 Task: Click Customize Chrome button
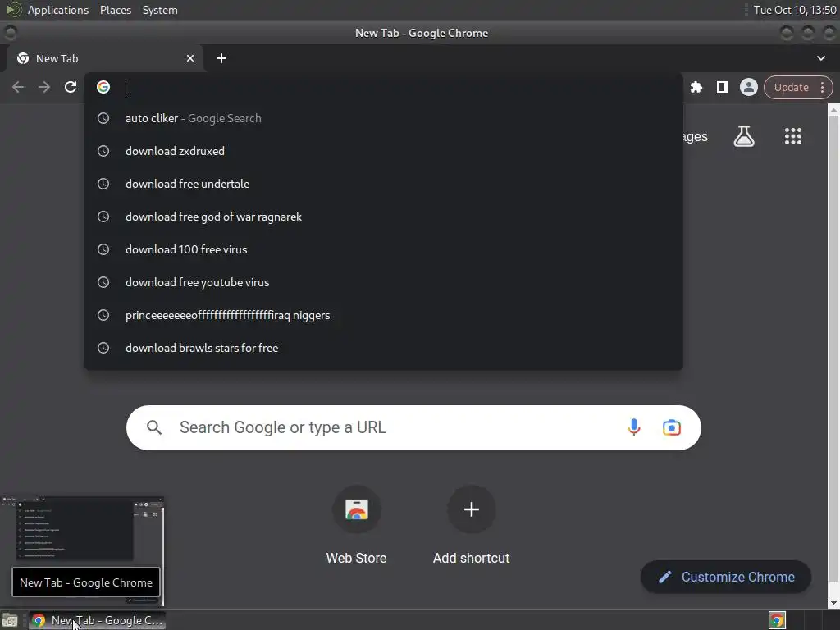point(725,577)
